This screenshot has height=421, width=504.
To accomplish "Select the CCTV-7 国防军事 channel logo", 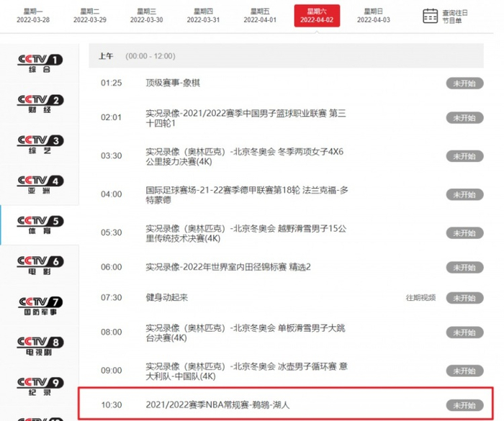I will [40, 306].
